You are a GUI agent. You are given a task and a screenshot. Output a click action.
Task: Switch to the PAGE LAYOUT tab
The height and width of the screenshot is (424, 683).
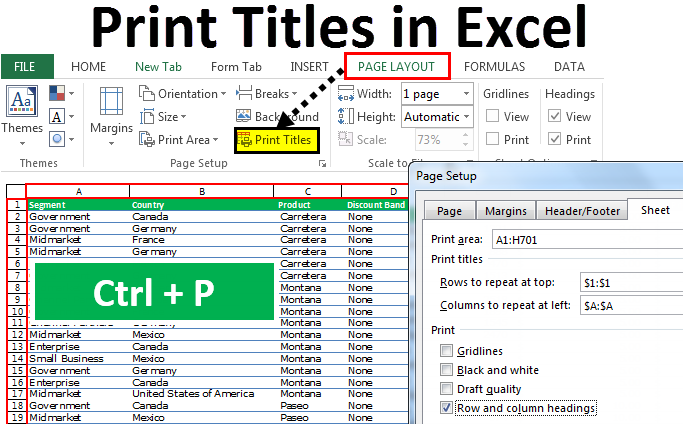[x=397, y=66]
